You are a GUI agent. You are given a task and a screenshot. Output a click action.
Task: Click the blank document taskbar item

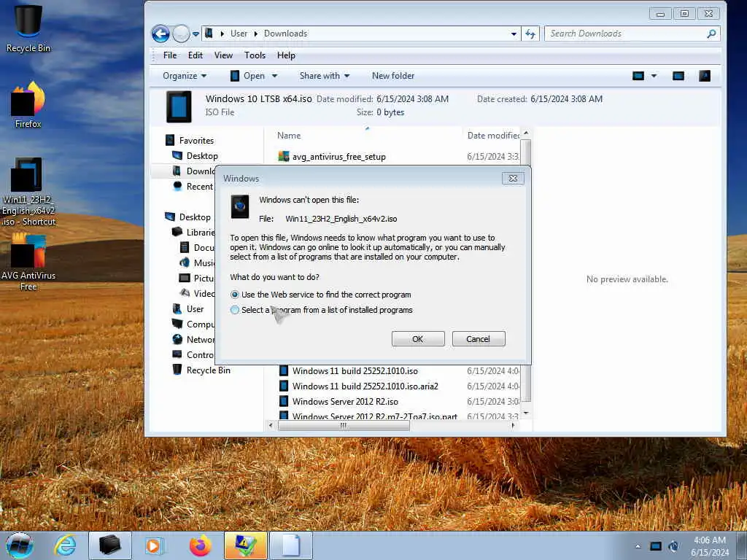pos(291,545)
